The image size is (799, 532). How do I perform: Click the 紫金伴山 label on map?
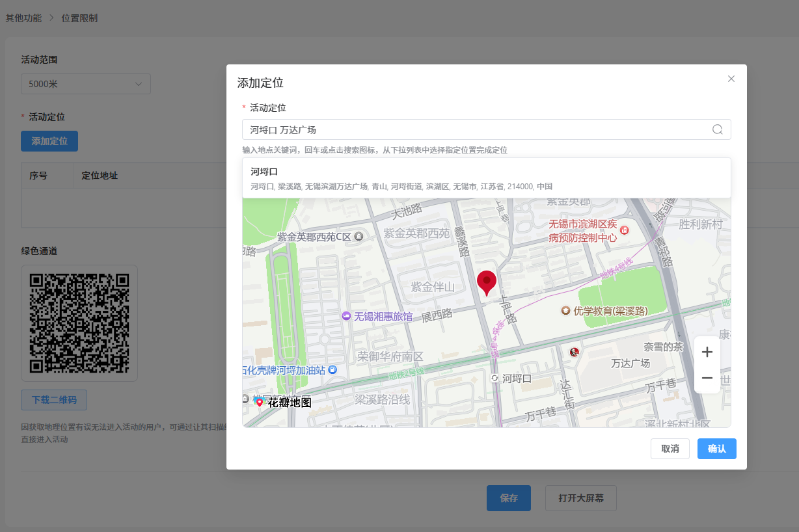(x=433, y=287)
